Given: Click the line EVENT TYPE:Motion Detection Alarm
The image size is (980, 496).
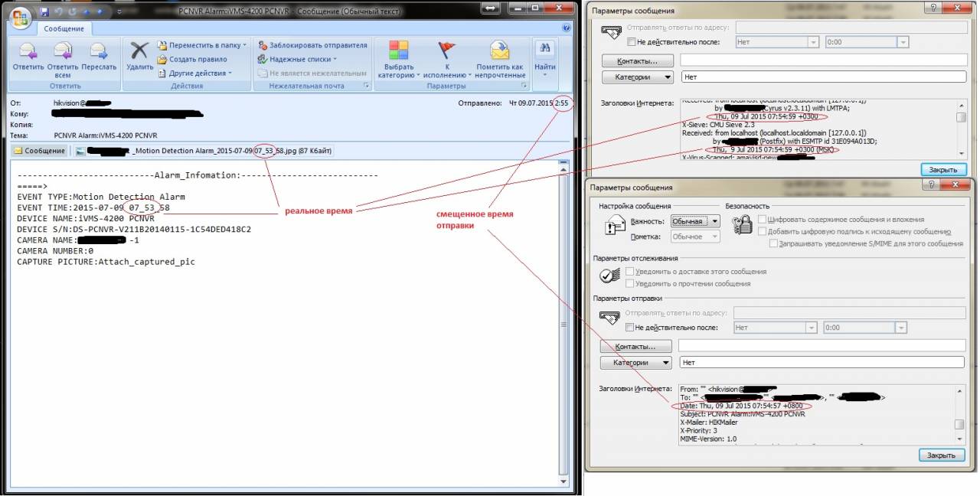Looking at the screenshot, I should pos(101,197).
